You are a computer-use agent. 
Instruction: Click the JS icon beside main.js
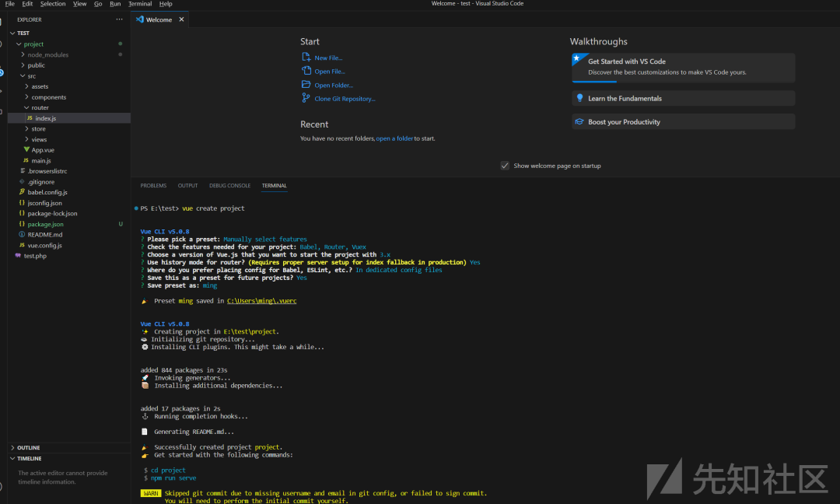click(26, 160)
